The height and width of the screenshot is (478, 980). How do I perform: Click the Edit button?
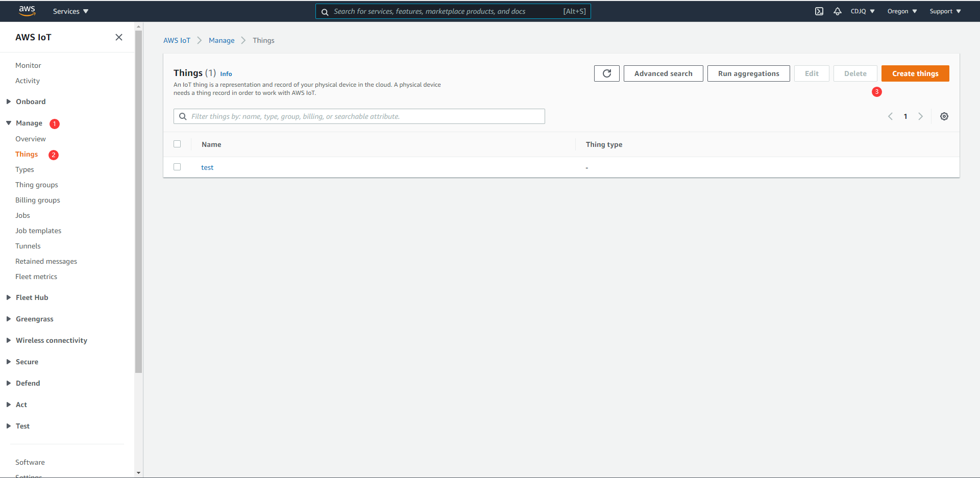click(x=812, y=73)
